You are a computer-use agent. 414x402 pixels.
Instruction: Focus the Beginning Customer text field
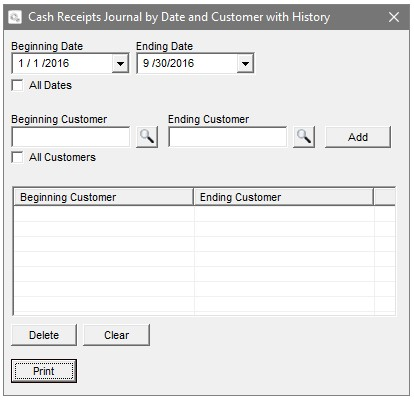71,137
